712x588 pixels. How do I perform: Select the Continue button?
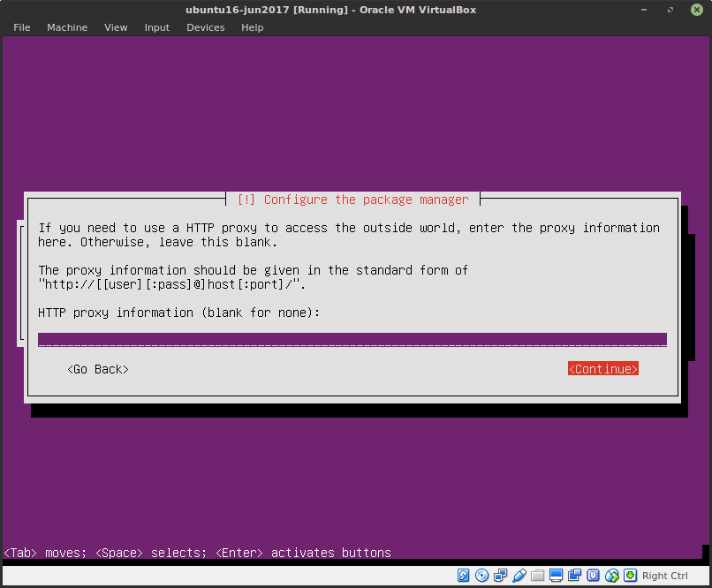[x=603, y=368]
